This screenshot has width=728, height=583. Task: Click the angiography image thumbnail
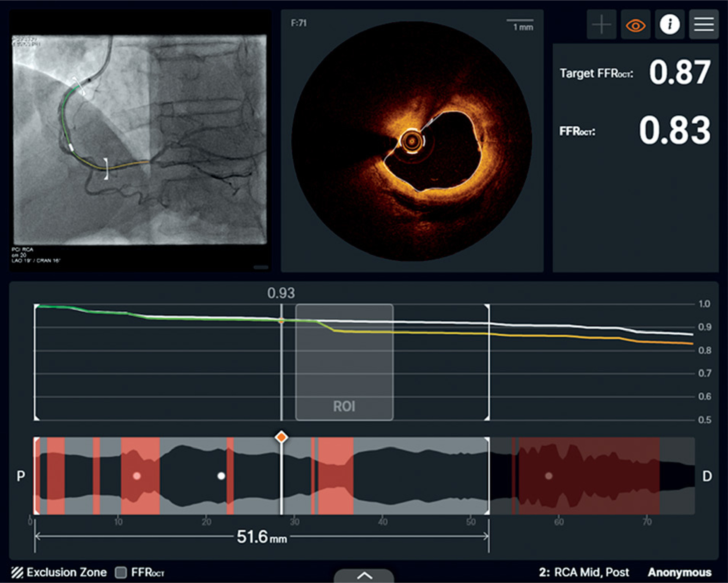tap(140, 139)
